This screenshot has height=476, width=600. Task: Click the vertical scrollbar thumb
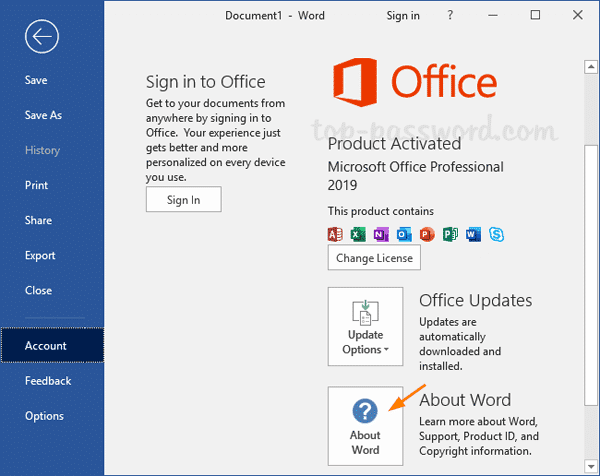point(591,275)
